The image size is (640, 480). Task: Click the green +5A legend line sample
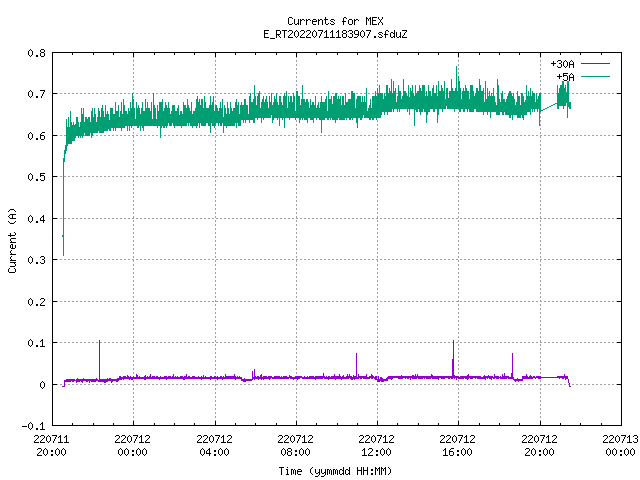595,76
